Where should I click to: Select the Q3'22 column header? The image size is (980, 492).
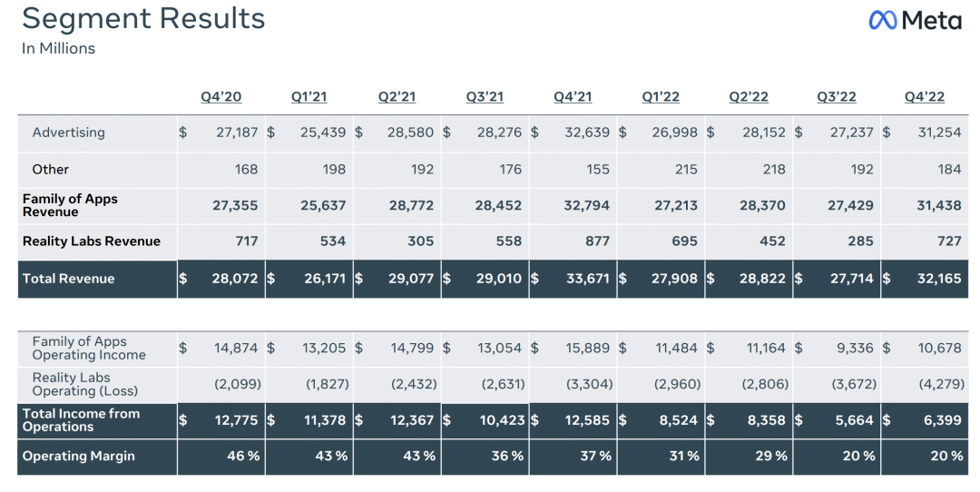tap(837, 97)
